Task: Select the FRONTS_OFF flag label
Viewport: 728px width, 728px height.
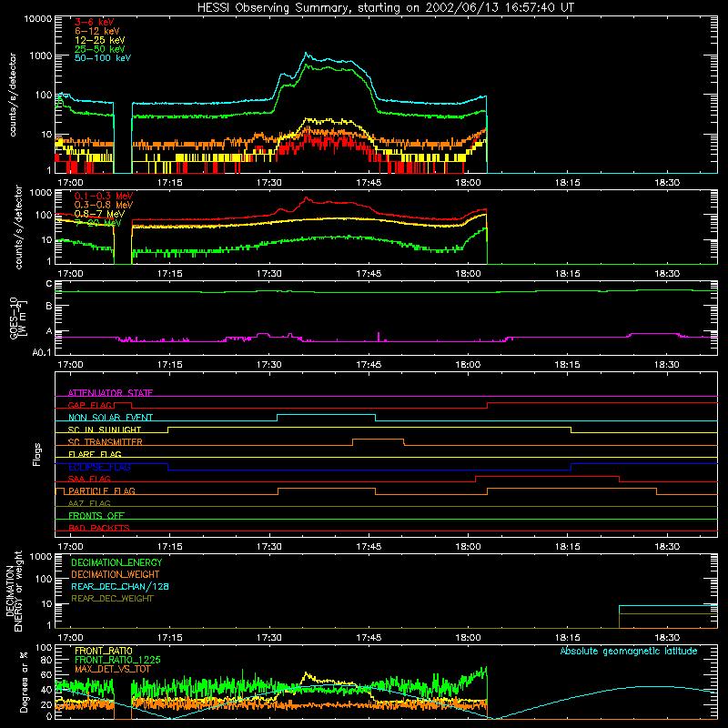Action: click(96, 515)
